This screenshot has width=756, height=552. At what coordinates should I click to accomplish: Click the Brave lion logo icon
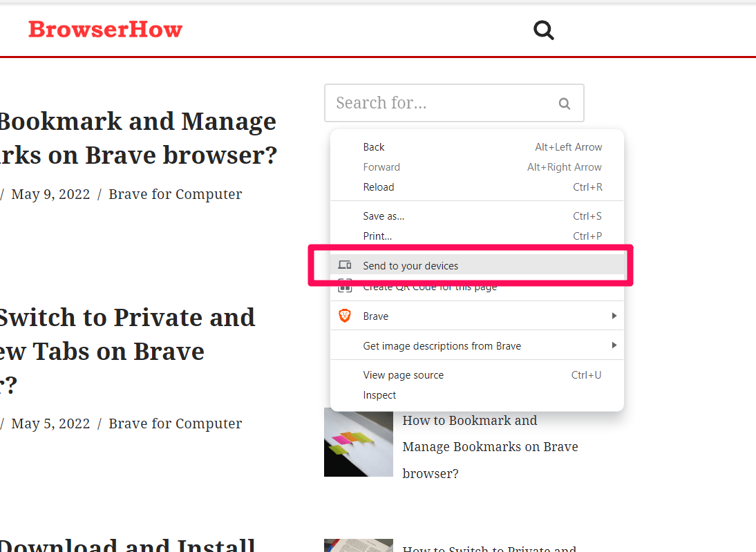[345, 316]
